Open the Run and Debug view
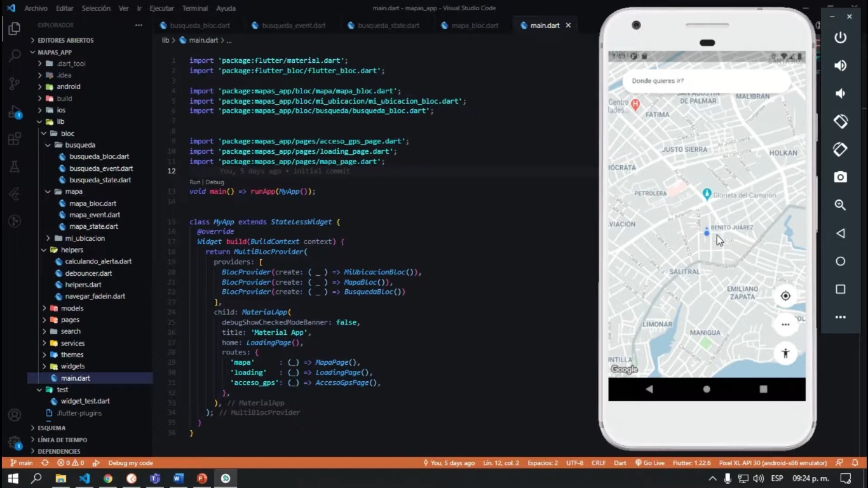 [x=14, y=111]
